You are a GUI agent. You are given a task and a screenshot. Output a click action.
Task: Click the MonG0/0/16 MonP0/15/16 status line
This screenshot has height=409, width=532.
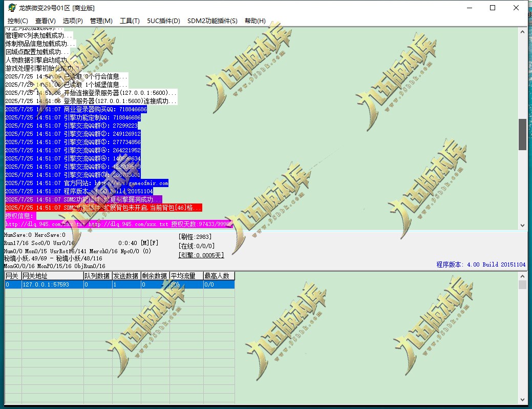tap(55, 266)
